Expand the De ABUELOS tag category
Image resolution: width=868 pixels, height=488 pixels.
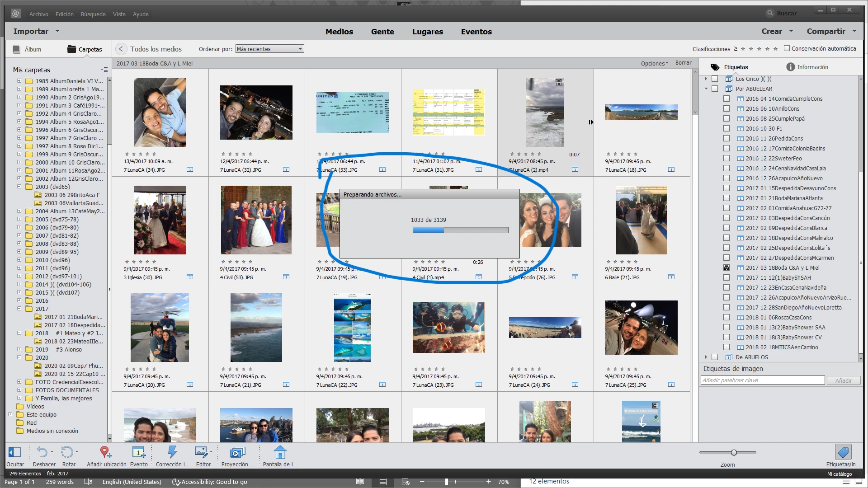click(706, 357)
